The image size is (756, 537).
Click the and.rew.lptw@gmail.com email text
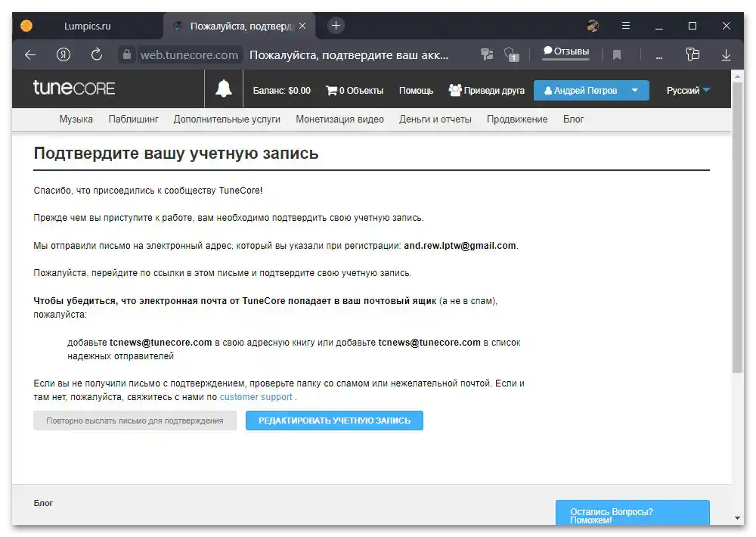pyautogui.click(x=460, y=246)
